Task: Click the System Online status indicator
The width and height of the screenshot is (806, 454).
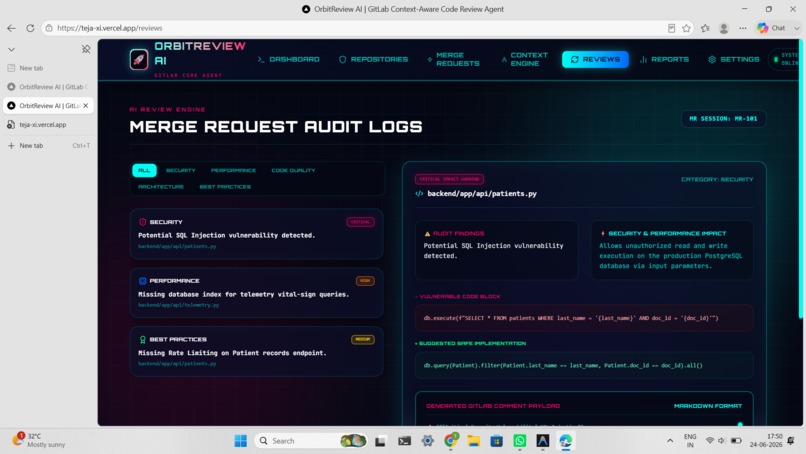Action: (786, 59)
